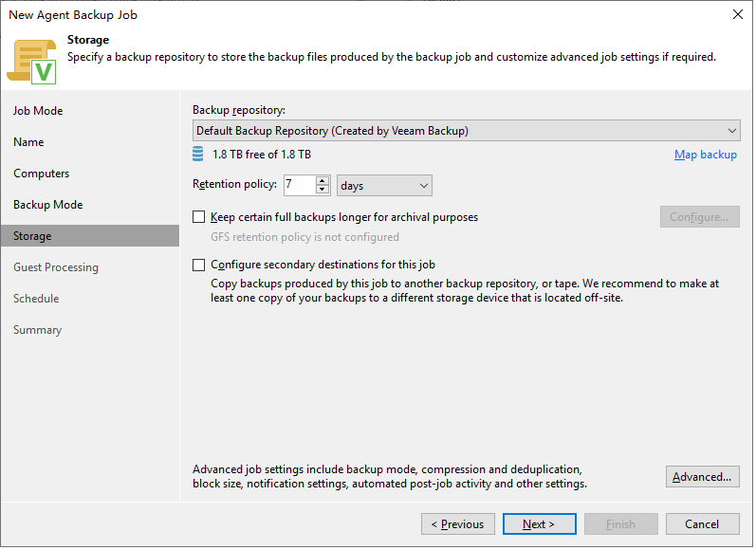Close the New Agent Backup Job dialog
Viewport: 756px width, 550px height.
tap(739, 14)
